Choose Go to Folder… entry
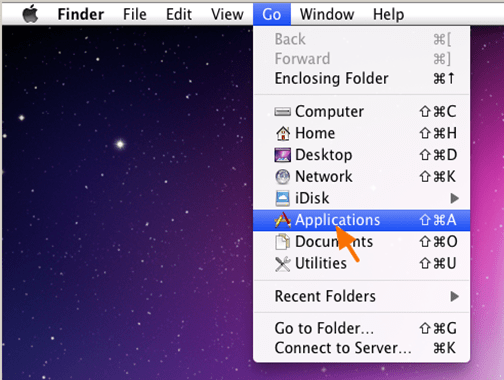Image resolution: width=504 pixels, height=380 pixels. tap(362, 328)
